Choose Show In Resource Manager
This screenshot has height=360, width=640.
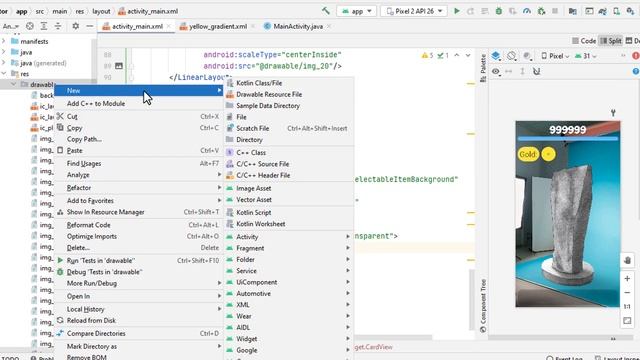point(139,212)
